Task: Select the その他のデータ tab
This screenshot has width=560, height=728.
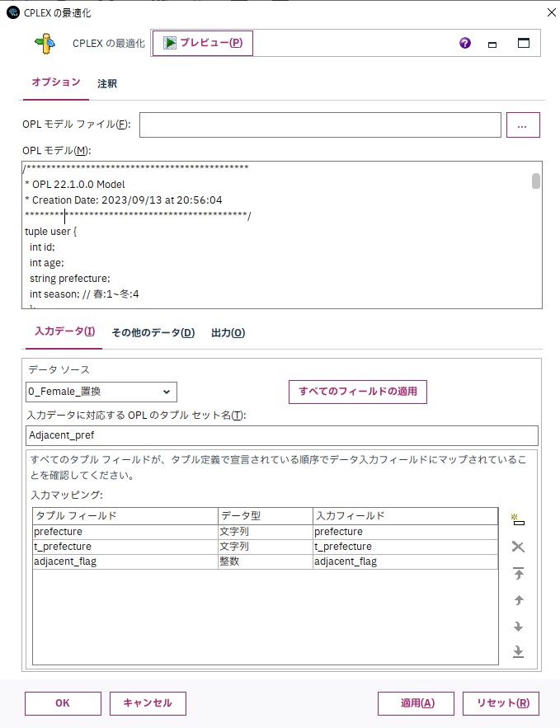Action: click(153, 333)
